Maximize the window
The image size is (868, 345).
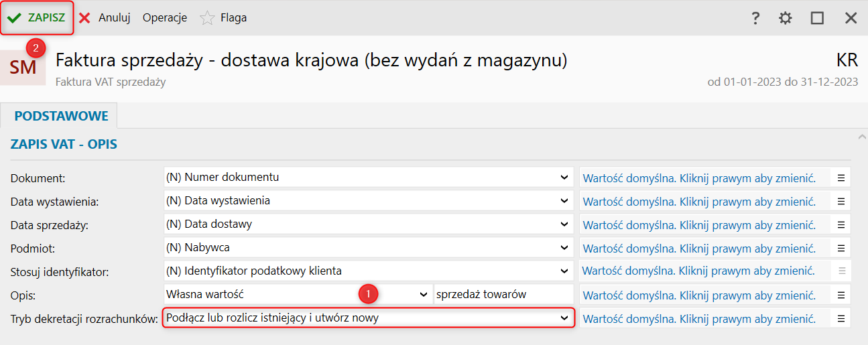tap(817, 18)
